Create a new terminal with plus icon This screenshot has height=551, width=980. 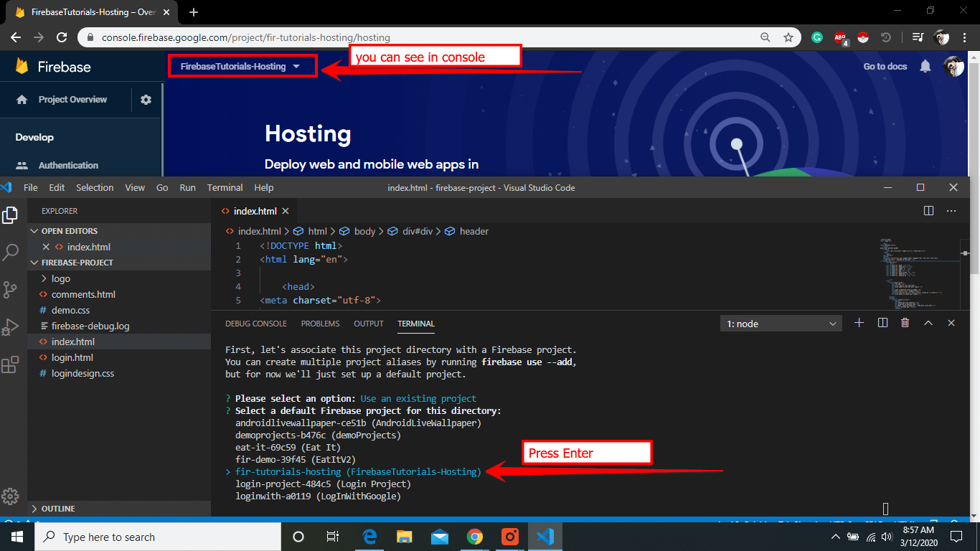tap(859, 323)
